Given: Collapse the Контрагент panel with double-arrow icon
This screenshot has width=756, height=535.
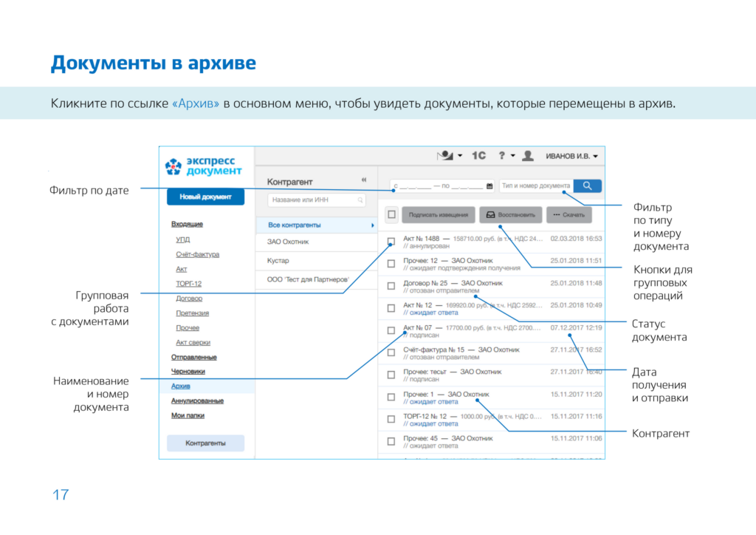Looking at the screenshot, I should [x=364, y=180].
